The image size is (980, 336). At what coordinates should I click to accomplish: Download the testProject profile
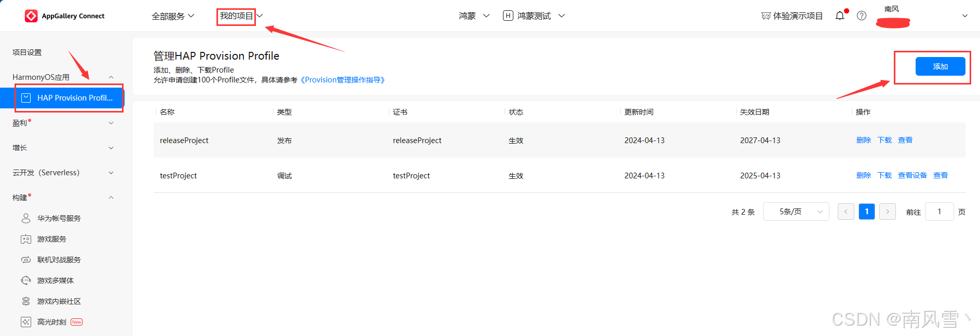884,175
